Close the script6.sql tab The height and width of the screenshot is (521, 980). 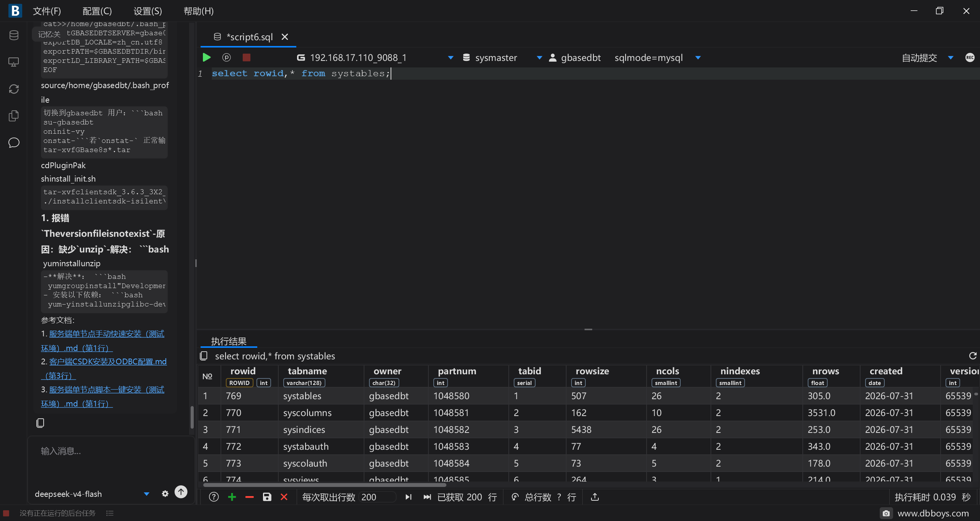click(x=285, y=37)
